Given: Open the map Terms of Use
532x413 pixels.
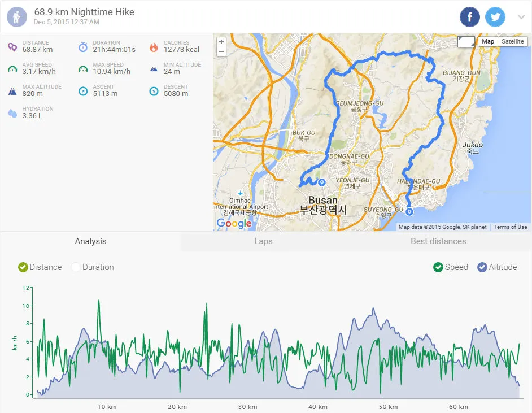Looking at the screenshot, I should [510, 227].
